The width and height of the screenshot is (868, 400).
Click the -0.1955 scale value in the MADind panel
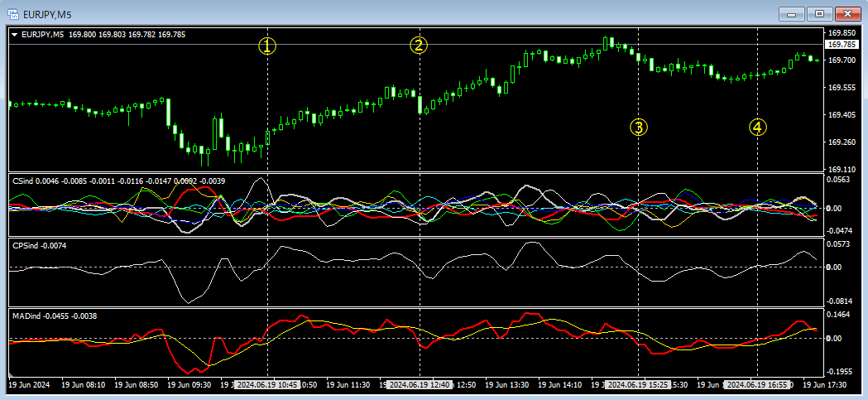point(841,373)
